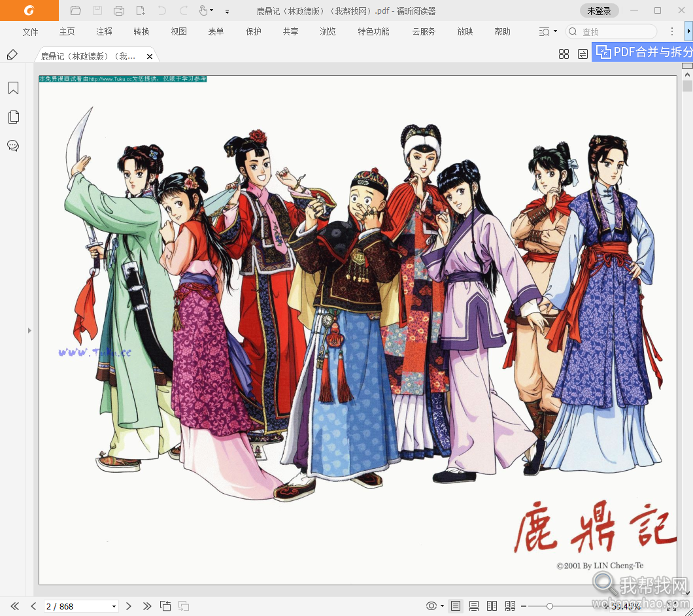The image size is (693, 616).
Task: Open the 主页 tab
Action: point(67,32)
